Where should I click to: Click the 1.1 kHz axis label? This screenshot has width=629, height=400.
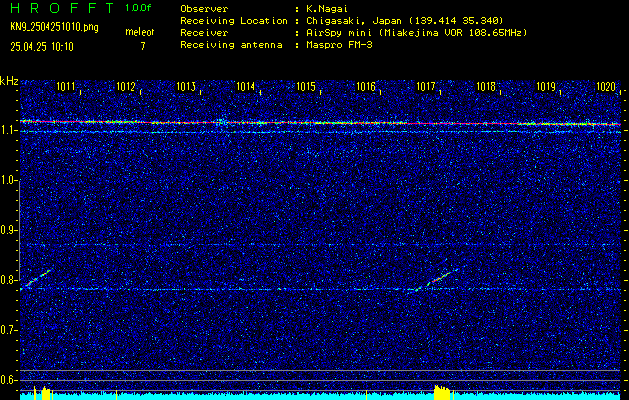(x=8, y=130)
